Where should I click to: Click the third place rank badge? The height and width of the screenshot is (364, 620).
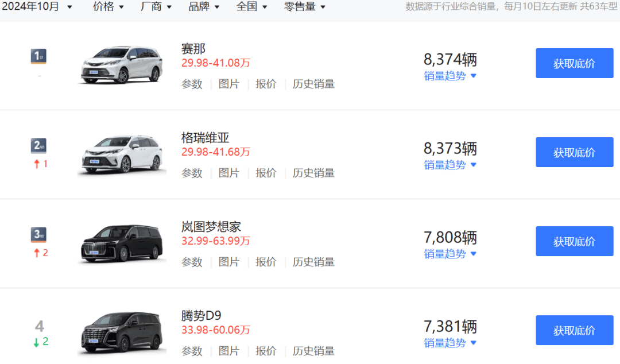(38, 235)
